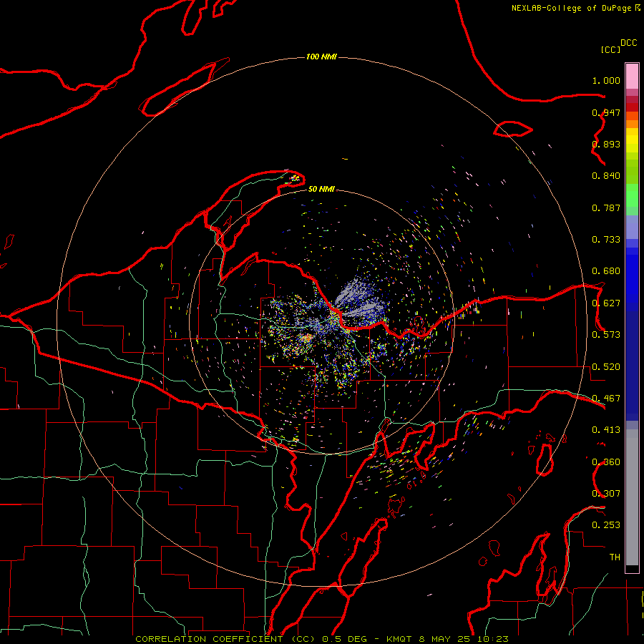This screenshot has width=644, height=644.
Task: Click the [CC] units label
Action: tap(610, 49)
